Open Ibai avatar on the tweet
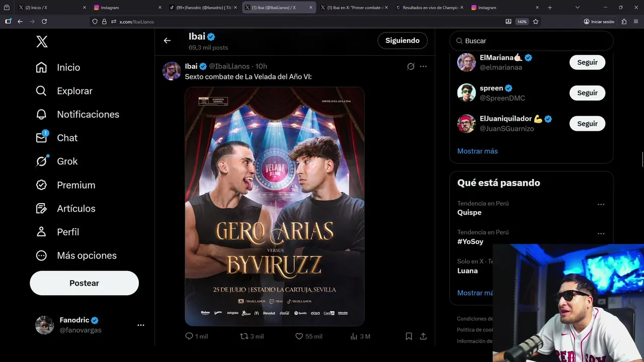 [172, 71]
